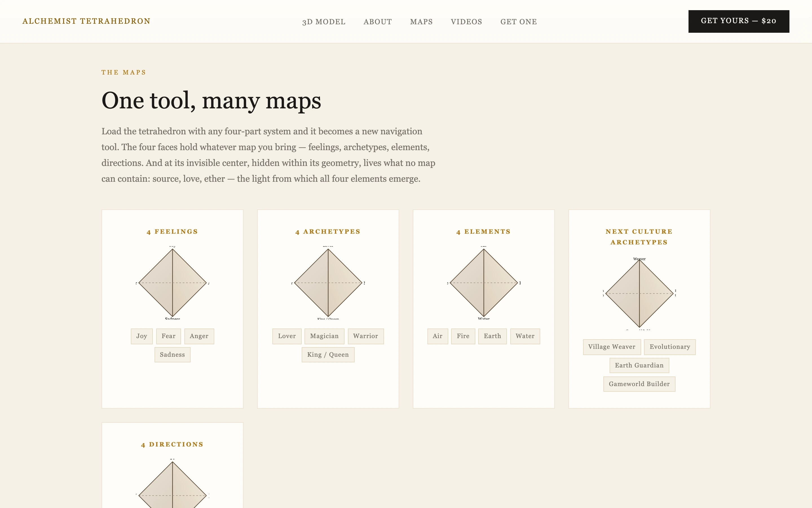Go to the About section
Screen dimensions: 812x508
(378, 22)
